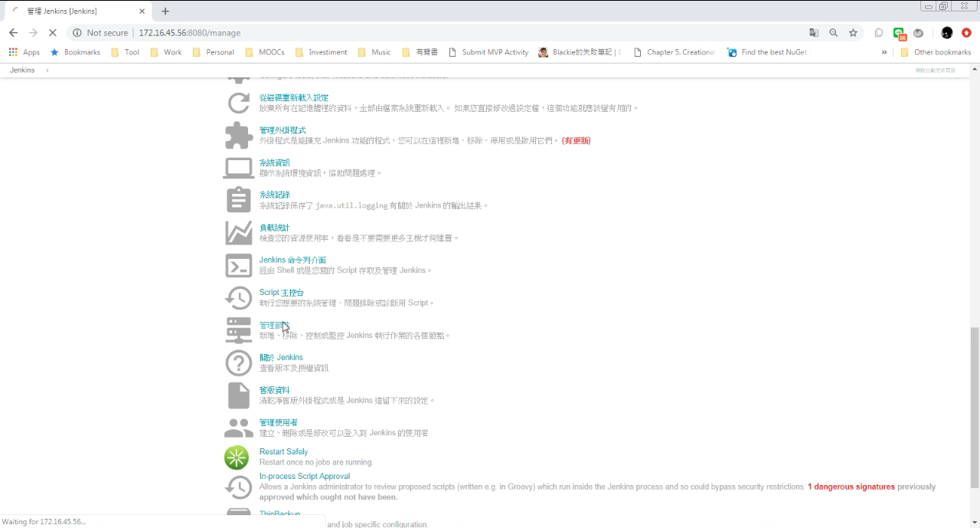
Task: Open the Other bookmarks folder
Action: [936, 52]
